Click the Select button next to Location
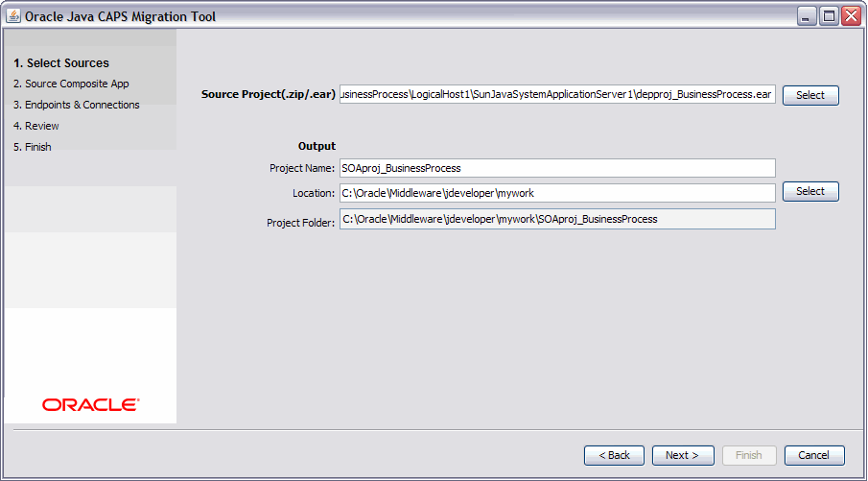868x481 pixels. 810,192
